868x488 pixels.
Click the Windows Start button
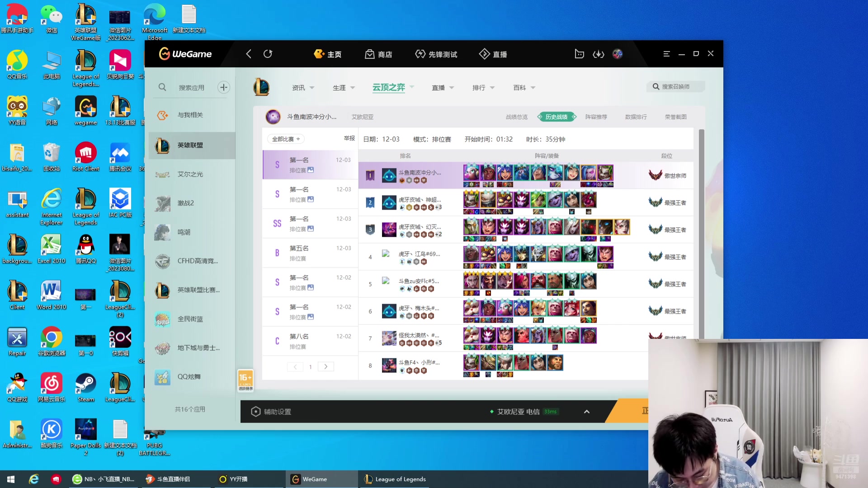pyautogui.click(x=11, y=479)
